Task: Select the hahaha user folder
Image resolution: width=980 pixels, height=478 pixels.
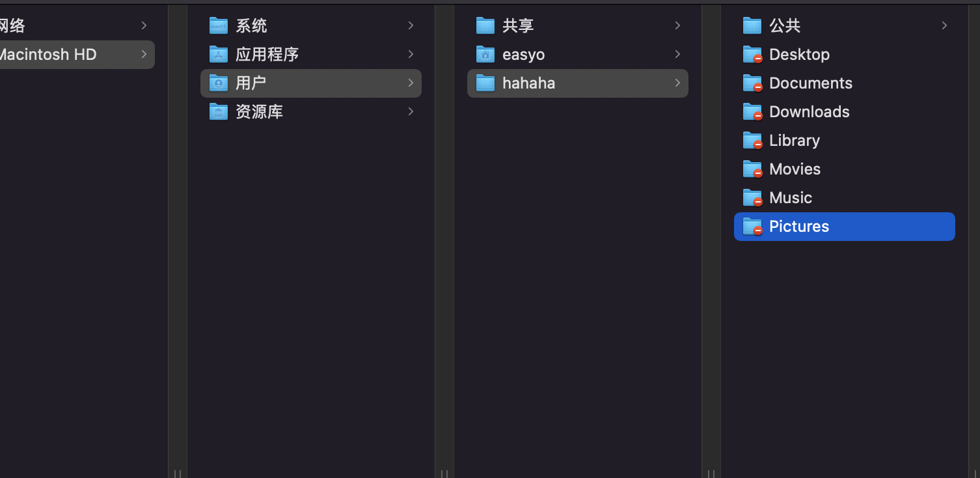Action: pos(578,83)
